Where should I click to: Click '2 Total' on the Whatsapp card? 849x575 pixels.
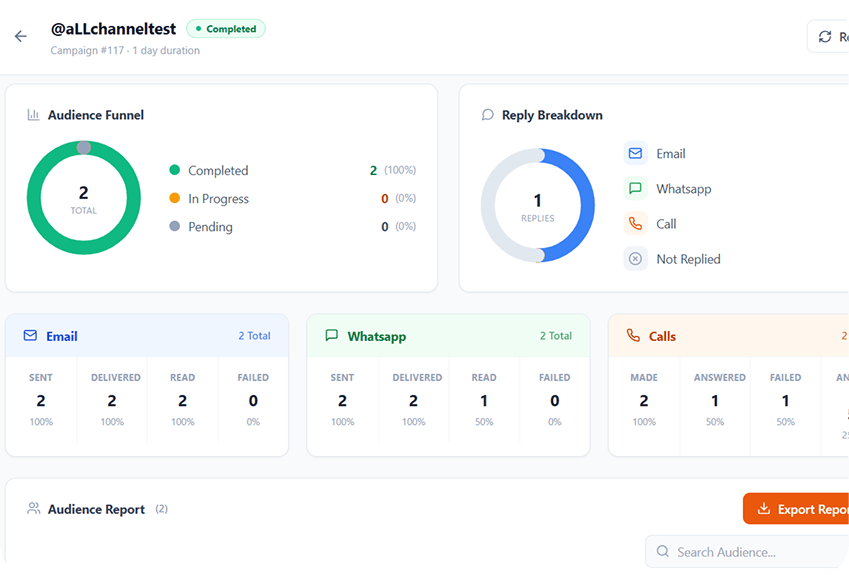pyautogui.click(x=556, y=336)
